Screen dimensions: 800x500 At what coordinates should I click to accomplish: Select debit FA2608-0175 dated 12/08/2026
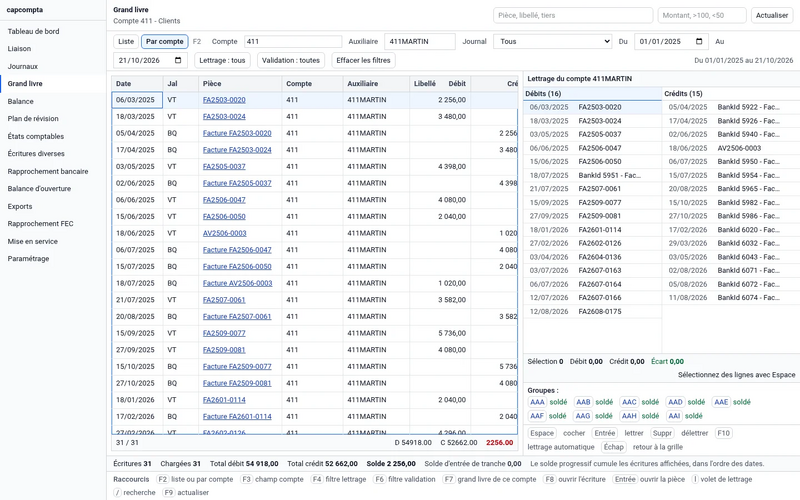tap(592, 311)
